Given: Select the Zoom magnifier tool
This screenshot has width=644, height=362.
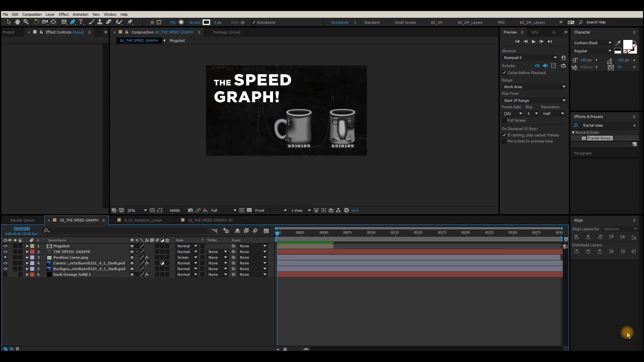Looking at the screenshot, I should click(x=26, y=22).
